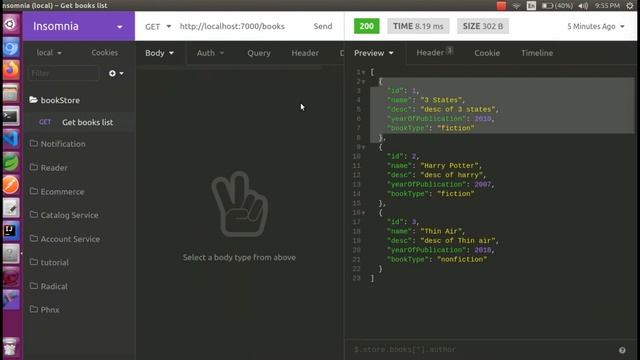Open the Preview mode dropdown
The height and width of the screenshot is (360, 640).
coord(373,53)
